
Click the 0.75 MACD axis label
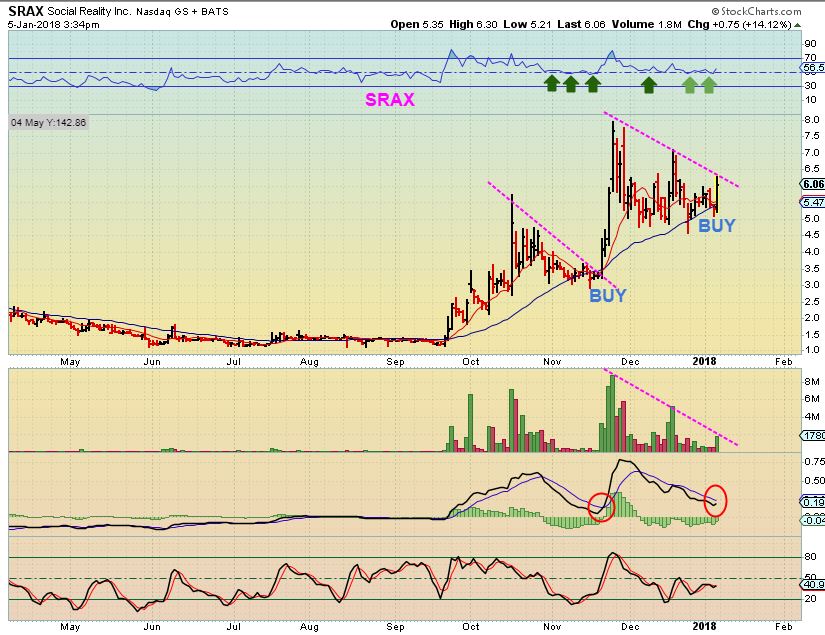pyautogui.click(x=814, y=461)
